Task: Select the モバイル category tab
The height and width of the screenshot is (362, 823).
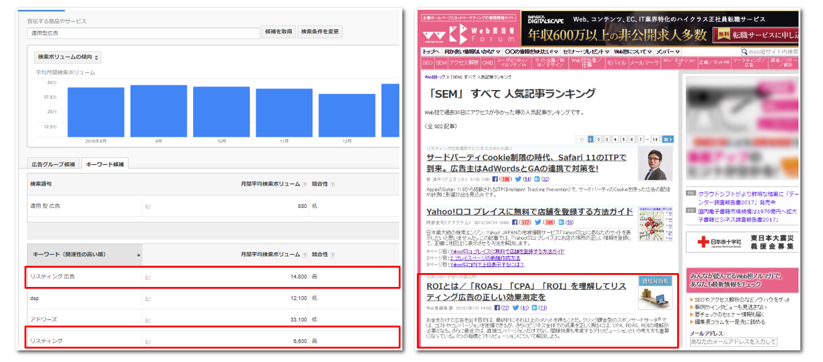Action: click(x=616, y=62)
